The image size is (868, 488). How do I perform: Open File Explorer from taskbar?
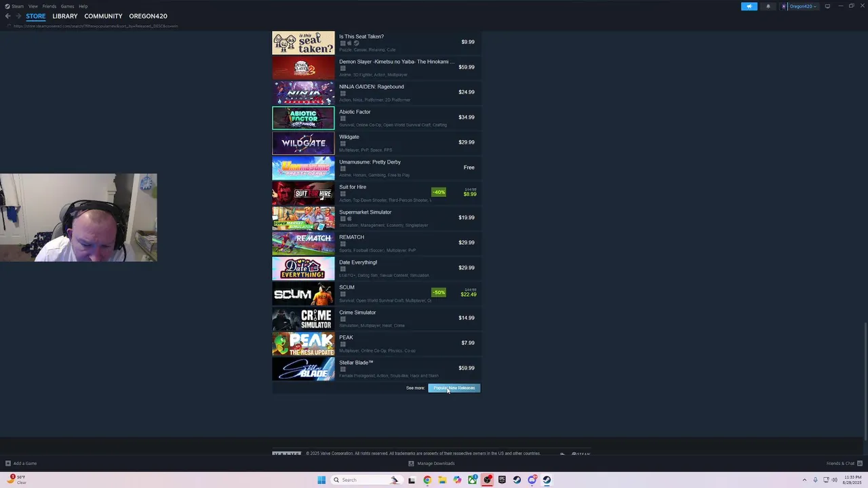(442, 480)
